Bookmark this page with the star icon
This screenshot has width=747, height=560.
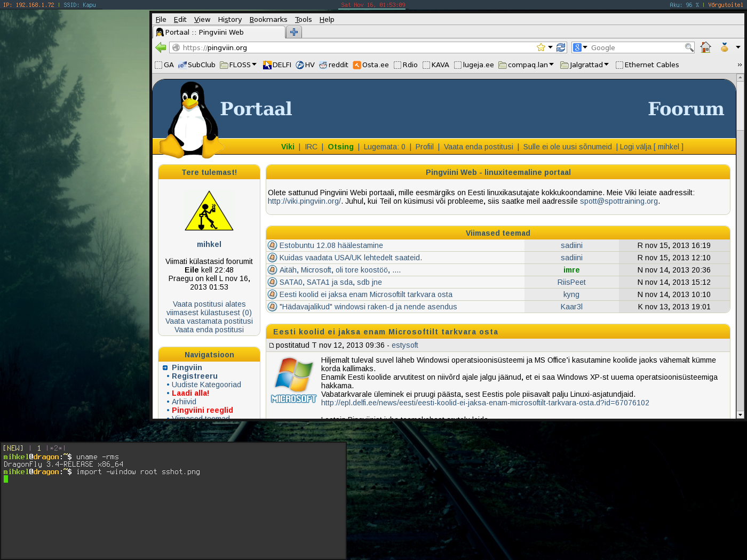(541, 47)
